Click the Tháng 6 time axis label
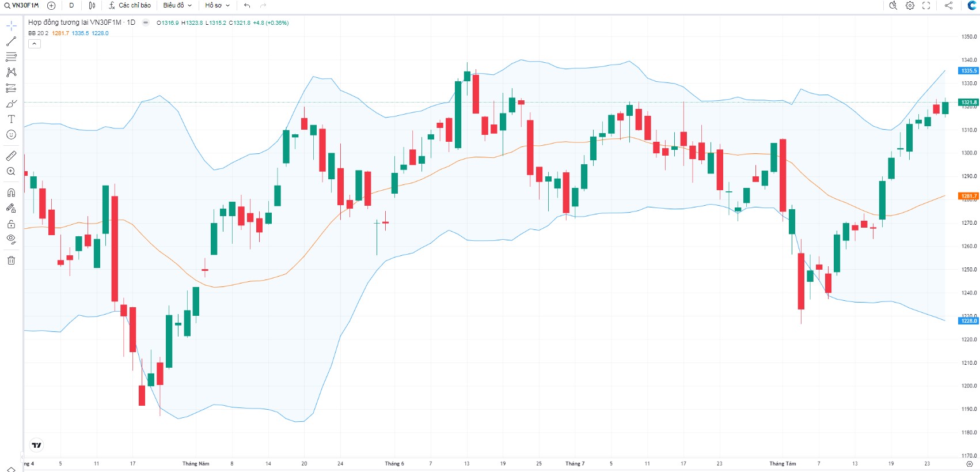980x472 pixels. pyautogui.click(x=394, y=463)
